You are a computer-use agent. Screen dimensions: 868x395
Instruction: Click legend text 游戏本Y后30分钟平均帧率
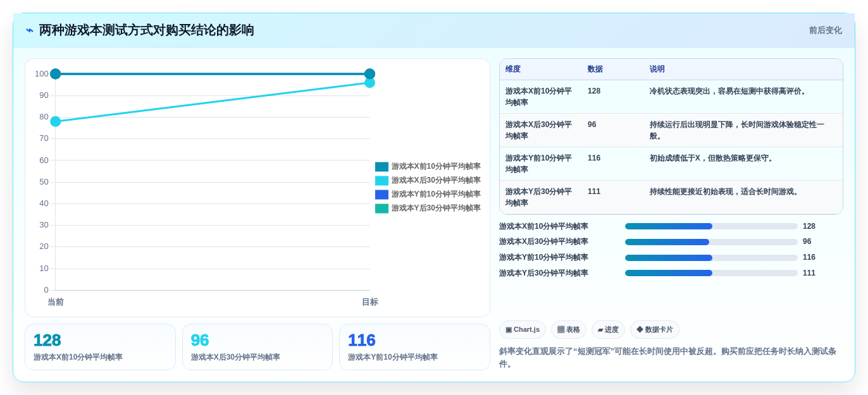[436, 209]
